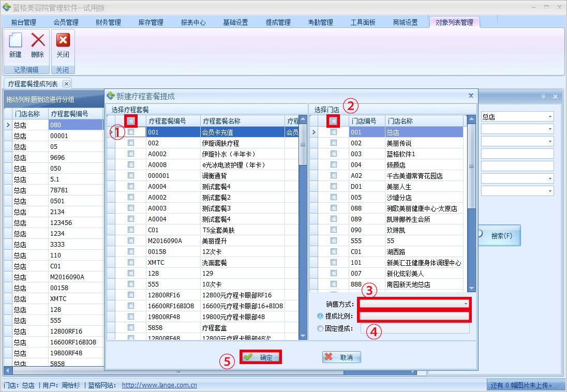This screenshot has height=392, width=567.
Task: Click scroll-up arrow of package list scrollbar
Action: point(303,119)
